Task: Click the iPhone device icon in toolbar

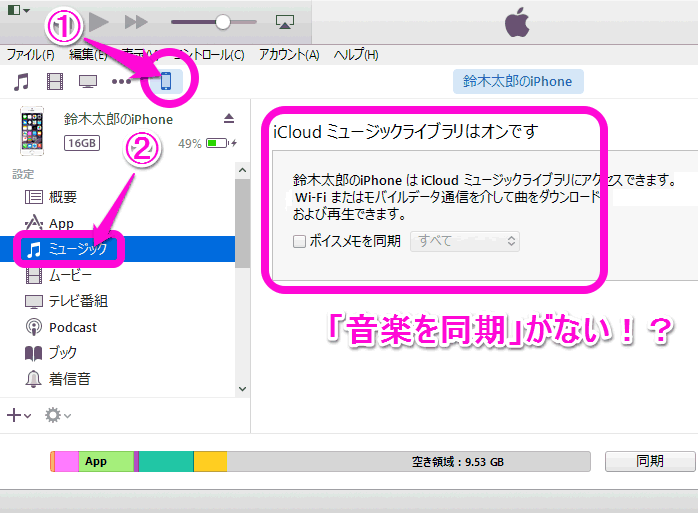Action: pos(166,81)
